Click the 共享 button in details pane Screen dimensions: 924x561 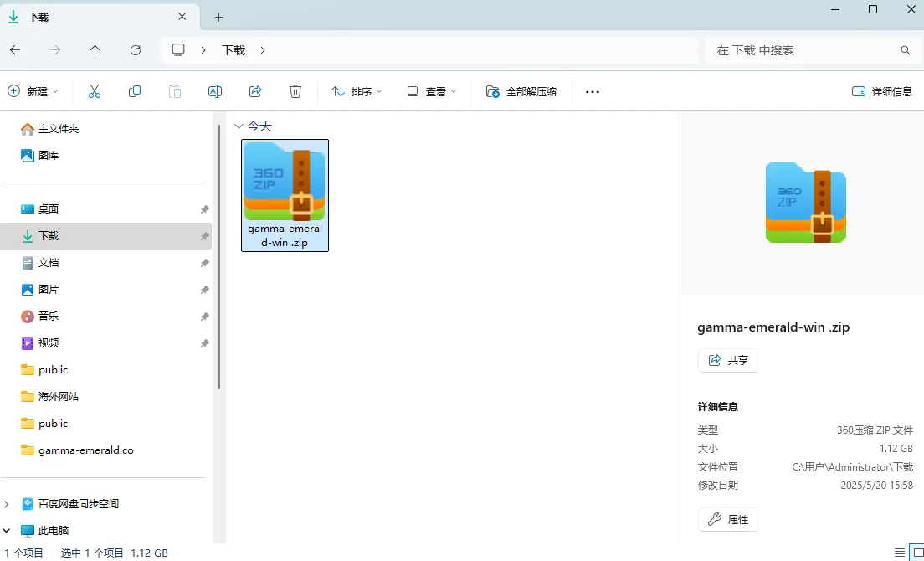[728, 360]
